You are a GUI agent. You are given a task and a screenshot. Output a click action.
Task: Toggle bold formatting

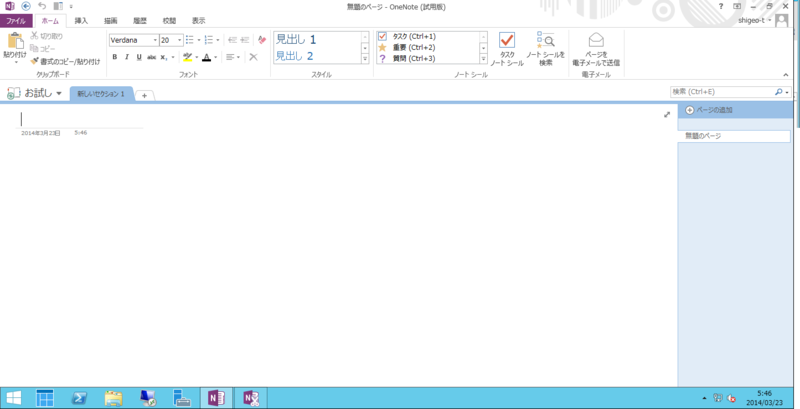[x=115, y=57]
